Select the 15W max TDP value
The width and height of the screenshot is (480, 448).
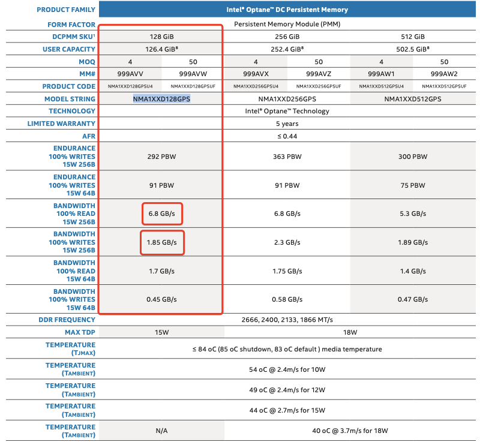[x=161, y=332]
